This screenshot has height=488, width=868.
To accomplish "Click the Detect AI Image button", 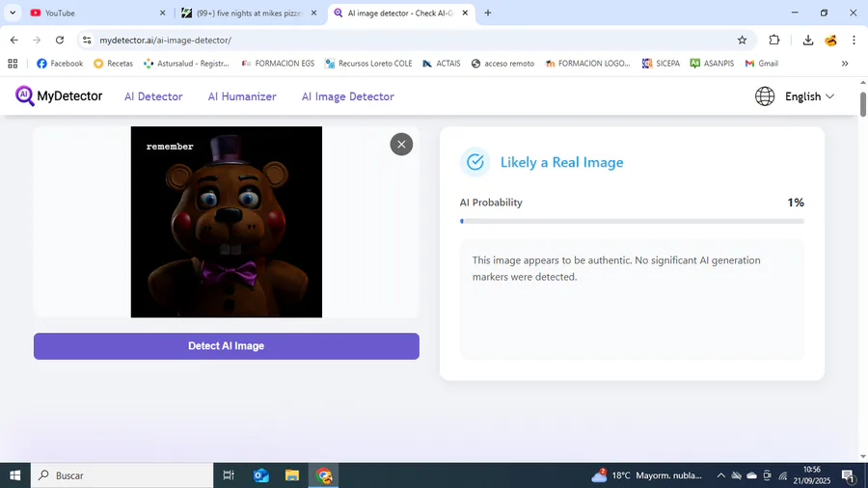I will click(x=227, y=346).
